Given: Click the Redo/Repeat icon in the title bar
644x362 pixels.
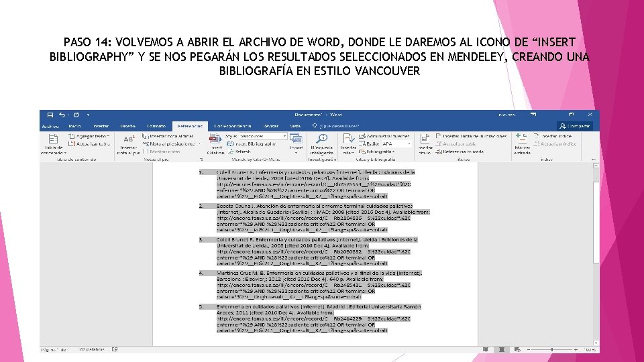Looking at the screenshot, I should pos(76,115).
